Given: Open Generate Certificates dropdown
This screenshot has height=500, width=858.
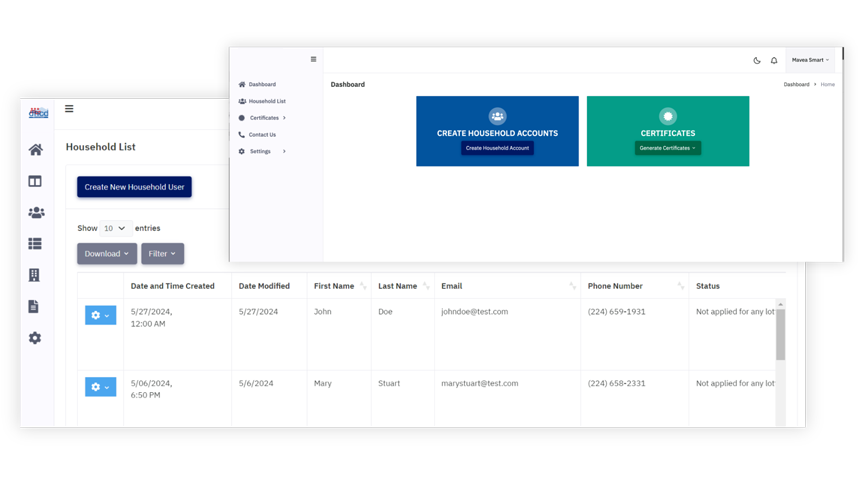Looking at the screenshot, I should [x=667, y=148].
